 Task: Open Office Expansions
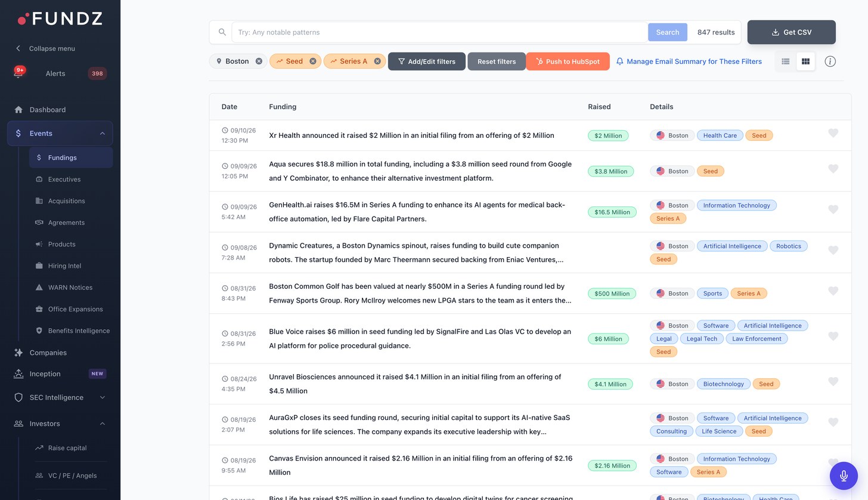[x=75, y=309]
